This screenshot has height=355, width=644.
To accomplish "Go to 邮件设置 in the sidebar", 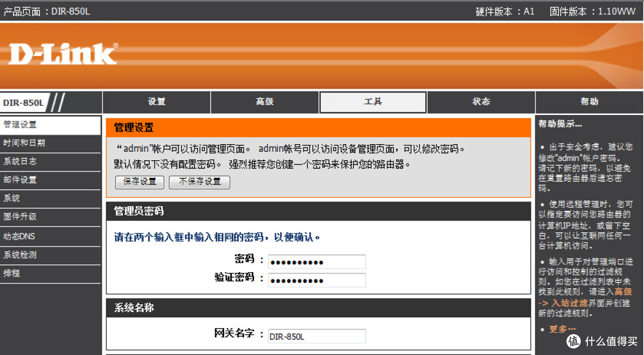I will (x=50, y=180).
